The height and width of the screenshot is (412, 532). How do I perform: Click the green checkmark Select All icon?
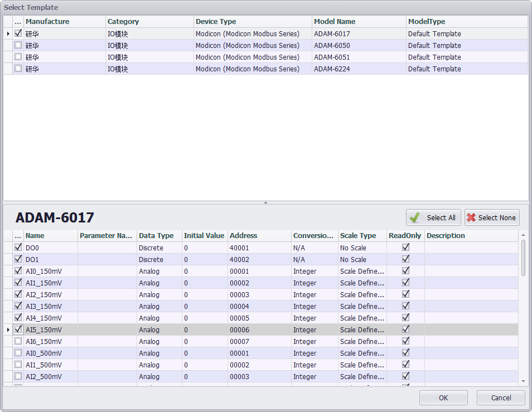pyautogui.click(x=415, y=217)
